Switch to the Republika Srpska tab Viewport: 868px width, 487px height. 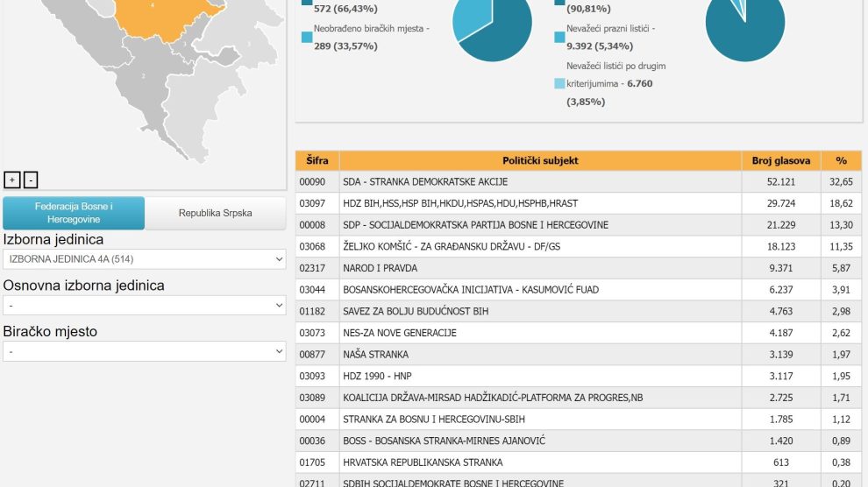pyautogui.click(x=215, y=213)
